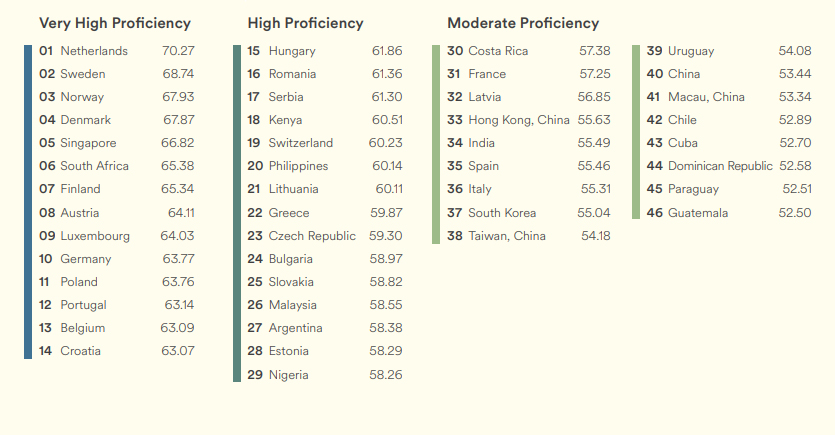Select the Netherlands entry ranked 01

pos(94,51)
